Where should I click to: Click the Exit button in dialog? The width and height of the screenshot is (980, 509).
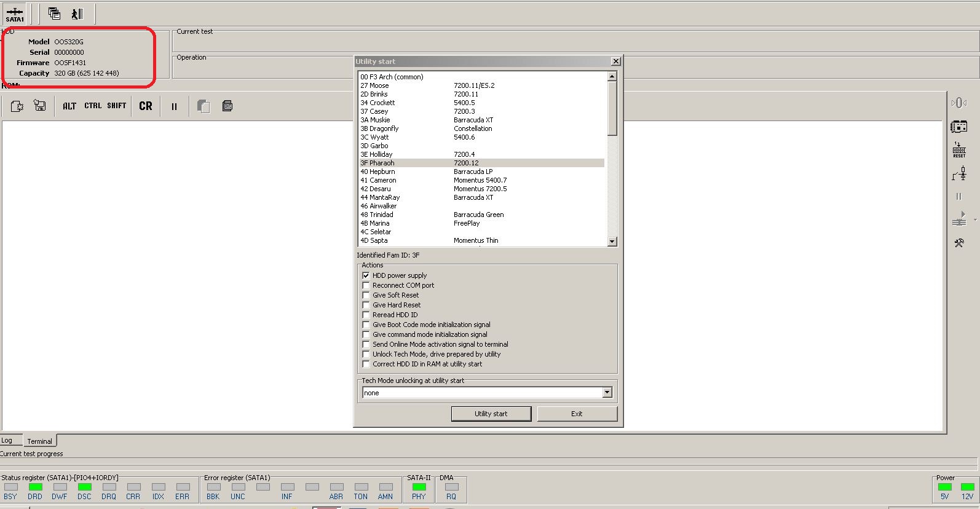pyautogui.click(x=577, y=414)
